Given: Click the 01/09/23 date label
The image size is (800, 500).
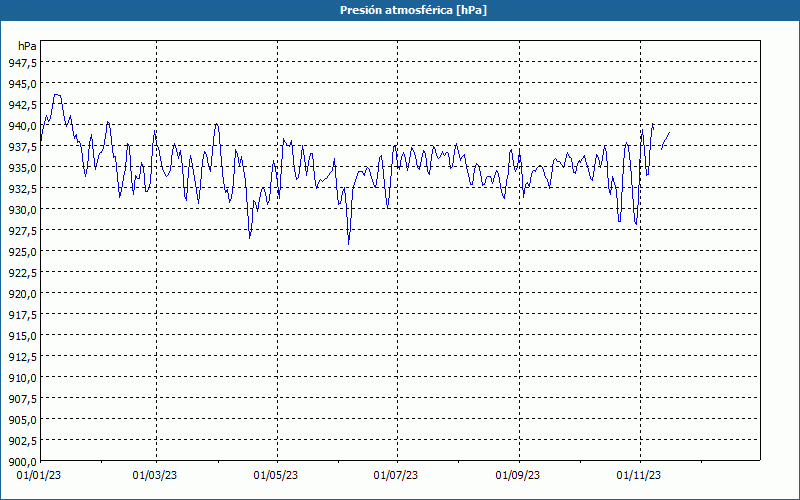Looking at the screenshot, I should 518,476.
